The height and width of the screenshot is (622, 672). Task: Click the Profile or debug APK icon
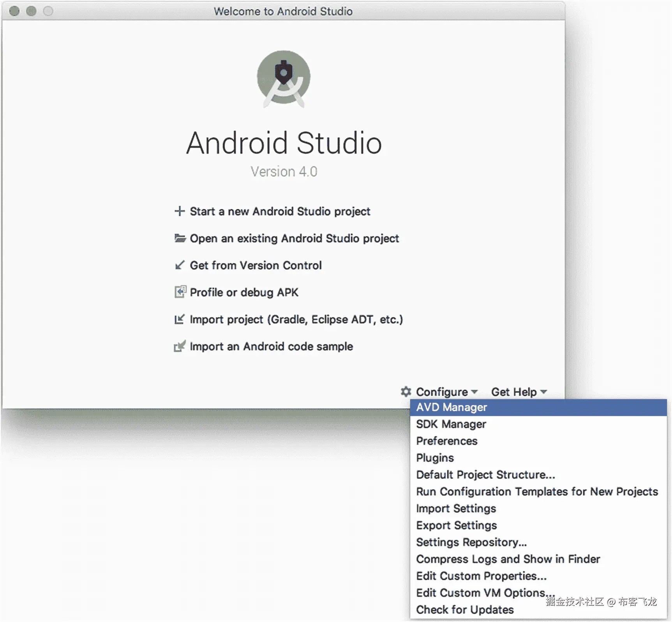coord(180,292)
